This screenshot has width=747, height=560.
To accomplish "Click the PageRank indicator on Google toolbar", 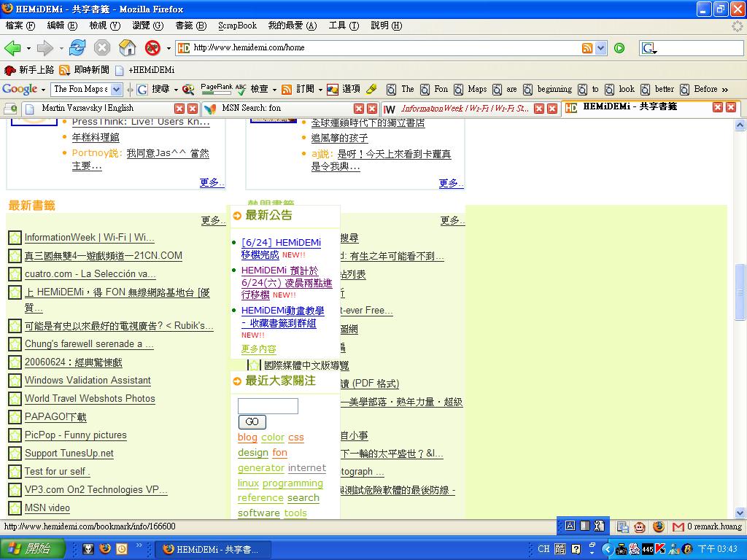I will pyautogui.click(x=216, y=89).
